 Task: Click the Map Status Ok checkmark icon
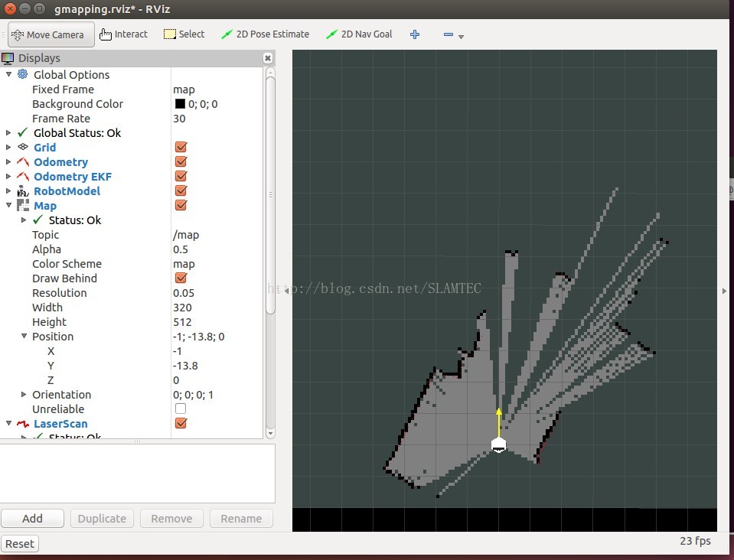[38, 220]
